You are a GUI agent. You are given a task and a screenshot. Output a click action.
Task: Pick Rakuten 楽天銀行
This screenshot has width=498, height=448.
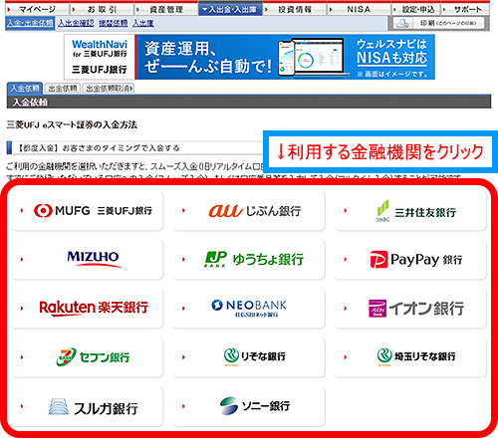[x=87, y=308]
